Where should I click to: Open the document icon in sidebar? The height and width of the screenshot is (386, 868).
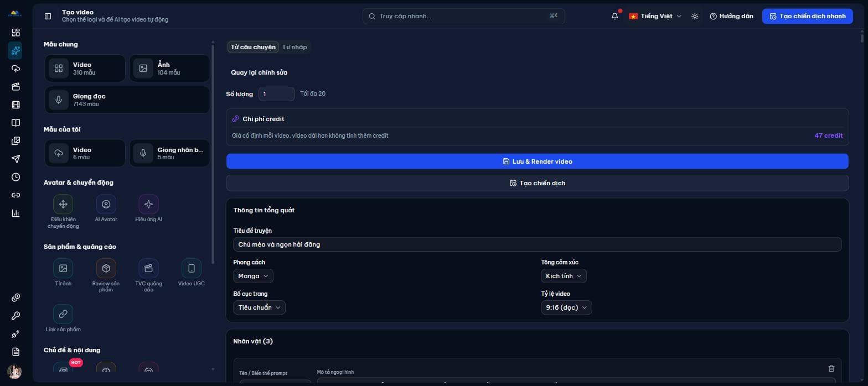coord(15,352)
